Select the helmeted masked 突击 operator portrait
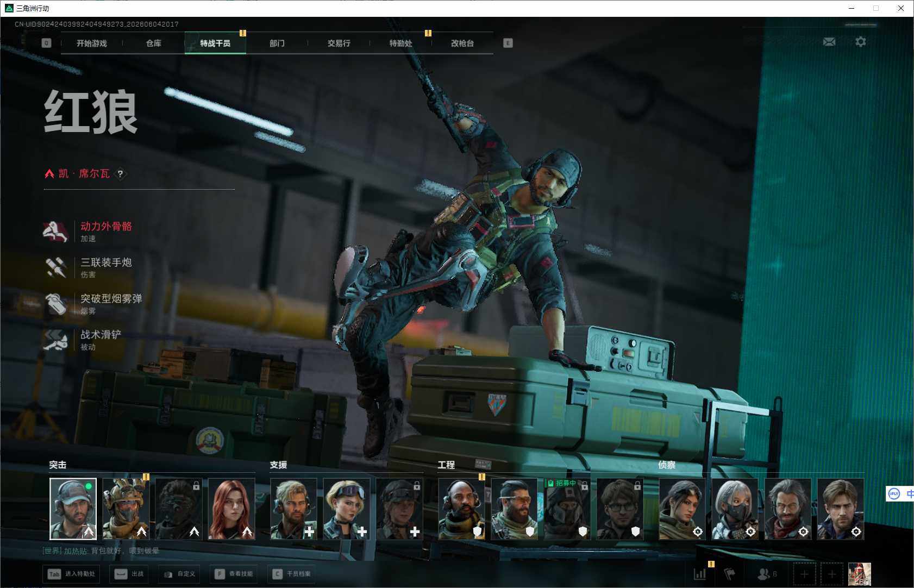 [126, 509]
